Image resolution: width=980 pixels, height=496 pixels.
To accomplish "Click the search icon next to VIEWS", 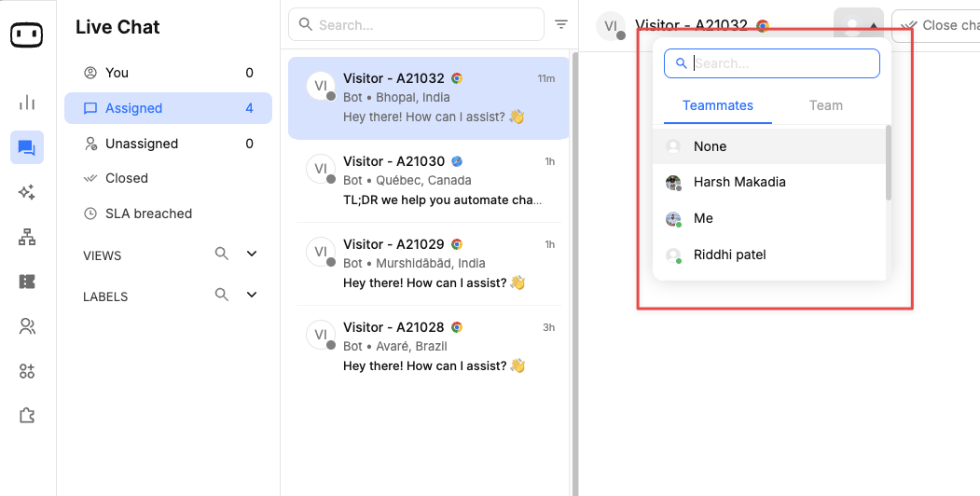I will tap(222, 254).
